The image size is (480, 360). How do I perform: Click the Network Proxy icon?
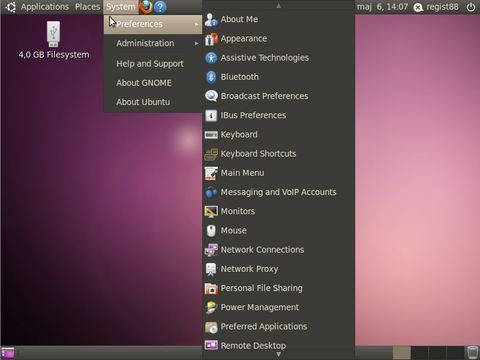coord(211,269)
